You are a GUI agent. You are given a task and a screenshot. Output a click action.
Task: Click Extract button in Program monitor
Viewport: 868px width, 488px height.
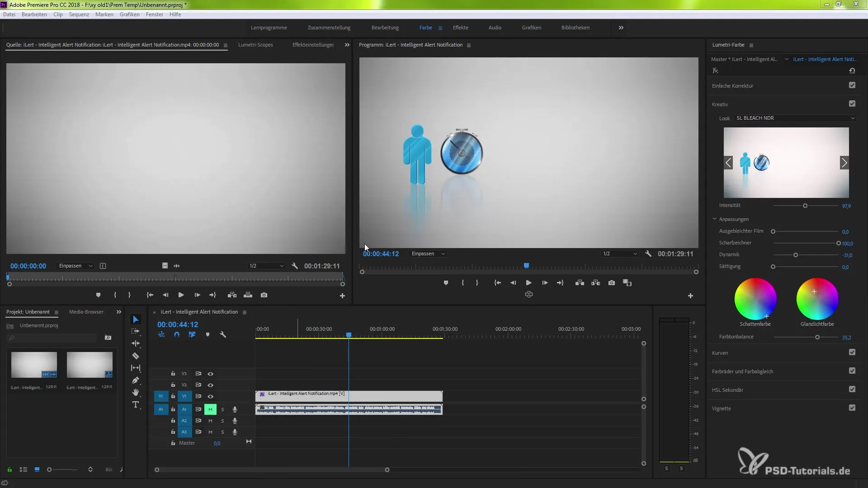[596, 283]
